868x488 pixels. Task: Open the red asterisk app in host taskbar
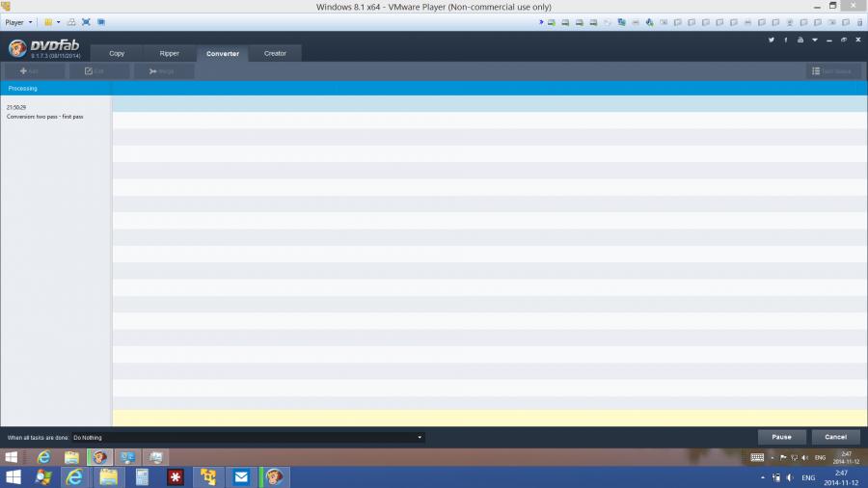(176, 477)
